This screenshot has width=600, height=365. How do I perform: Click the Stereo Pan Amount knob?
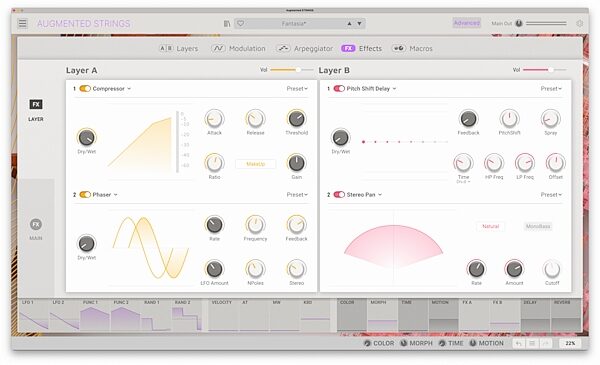pos(514,269)
